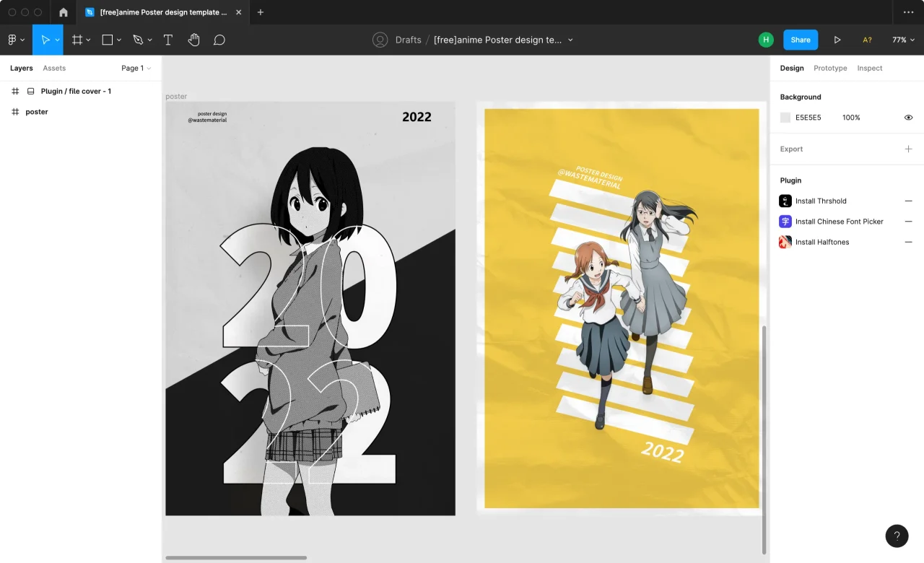The image size is (924, 563).
Task: Select the Comment tool
Action: (219, 40)
